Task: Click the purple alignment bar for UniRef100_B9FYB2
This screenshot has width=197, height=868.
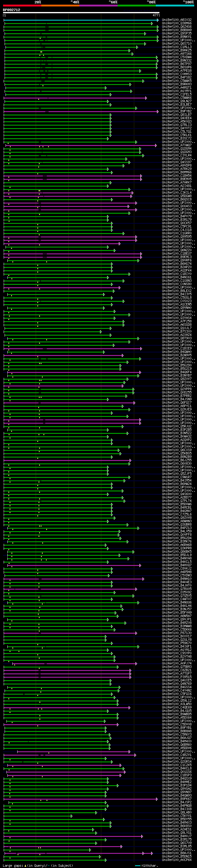Action: pos(81,111)
